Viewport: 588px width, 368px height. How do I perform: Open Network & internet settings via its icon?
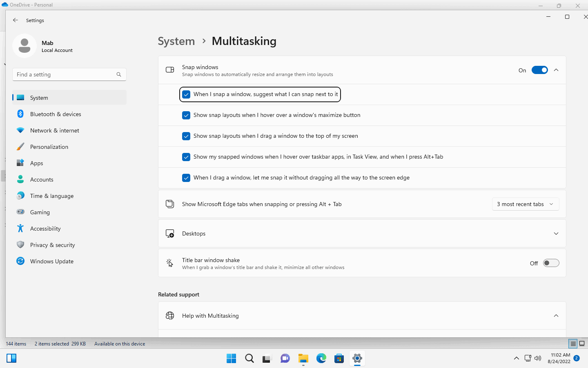(20, 130)
